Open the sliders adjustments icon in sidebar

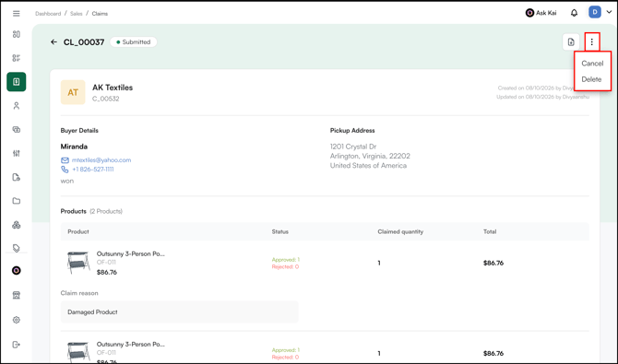click(17, 153)
